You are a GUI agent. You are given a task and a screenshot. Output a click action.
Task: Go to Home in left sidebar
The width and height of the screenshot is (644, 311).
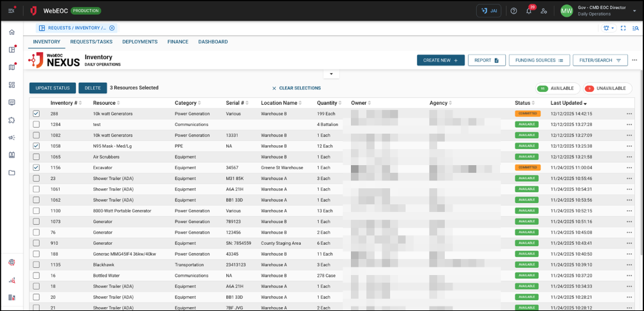click(12, 32)
